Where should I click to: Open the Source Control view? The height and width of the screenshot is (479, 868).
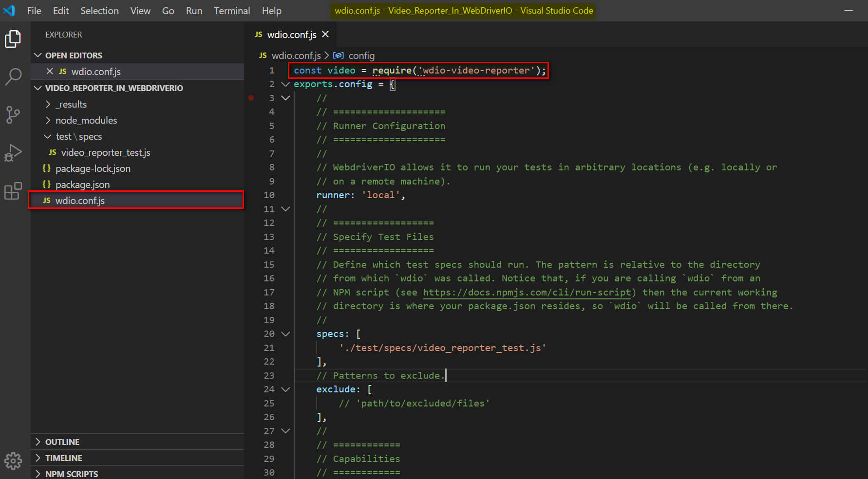[x=13, y=115]
